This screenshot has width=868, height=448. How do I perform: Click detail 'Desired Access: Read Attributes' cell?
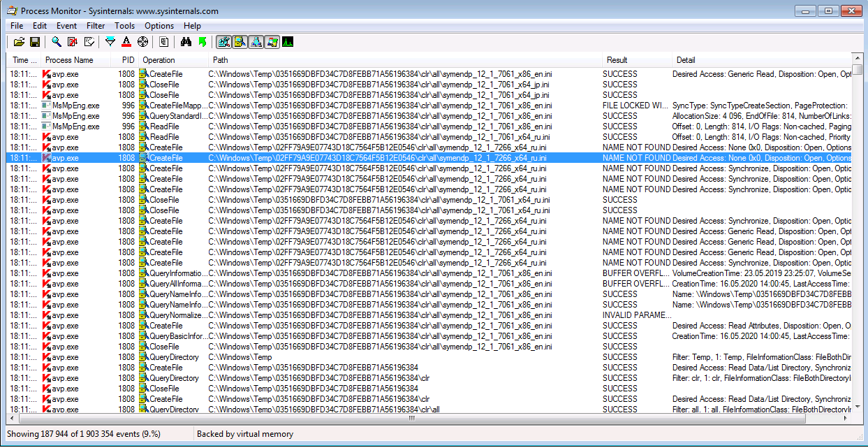pos(762,326)
